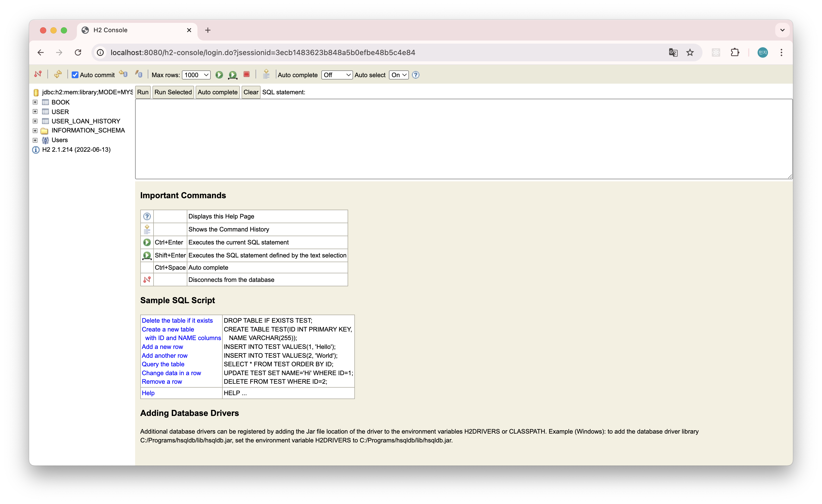Click the Help icon in Important Commands table
Viewport: 822px width, 504px height.
click(x=147, y=216)
